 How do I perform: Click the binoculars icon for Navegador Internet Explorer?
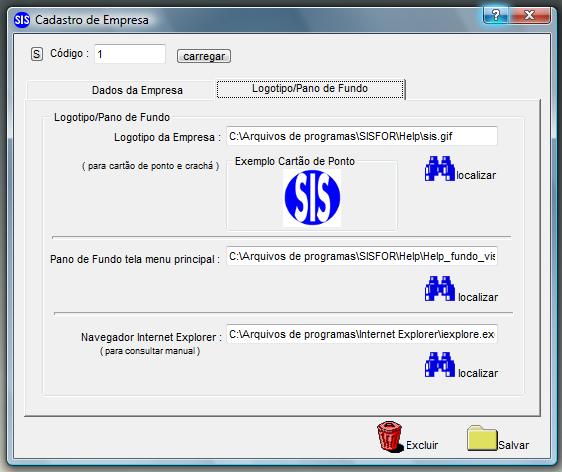(440, 364)
